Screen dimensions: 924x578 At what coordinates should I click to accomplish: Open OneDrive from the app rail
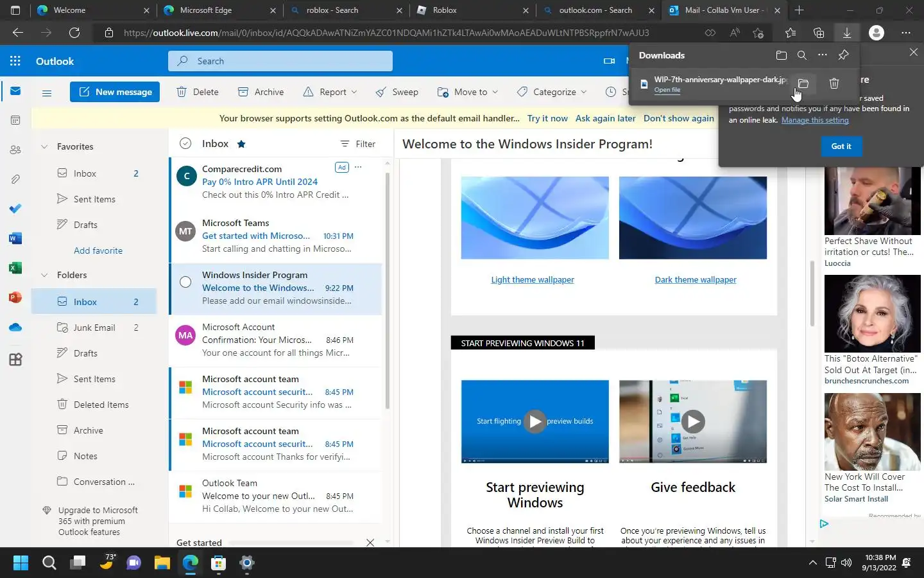(15, 328)
